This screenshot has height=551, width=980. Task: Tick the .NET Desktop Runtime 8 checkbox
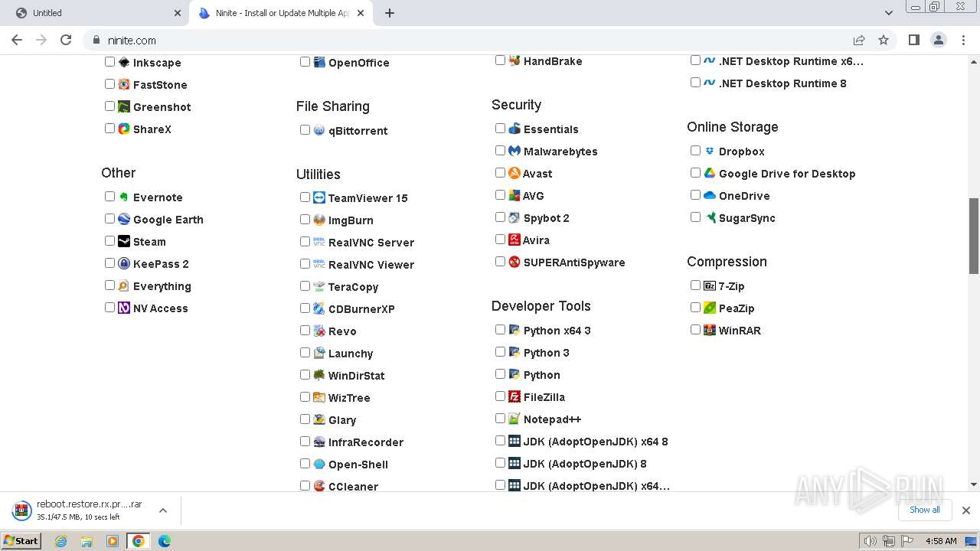[695, 83]
